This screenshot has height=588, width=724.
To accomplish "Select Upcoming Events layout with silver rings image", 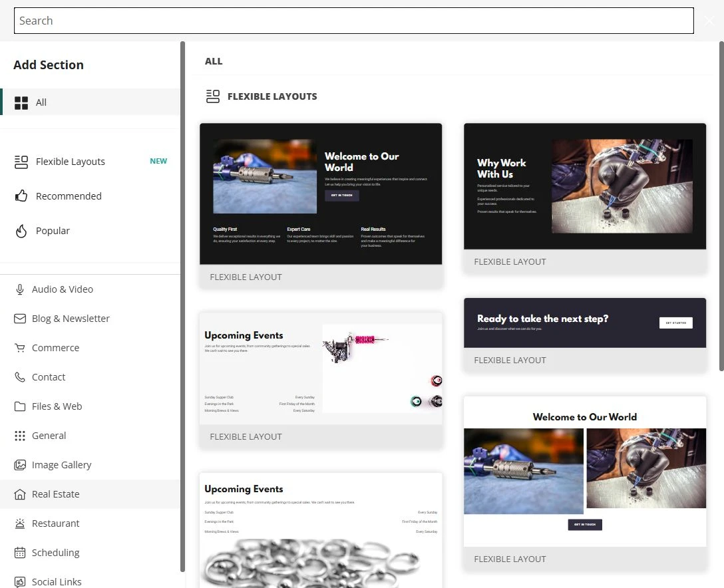I will [x=321, y=530].
